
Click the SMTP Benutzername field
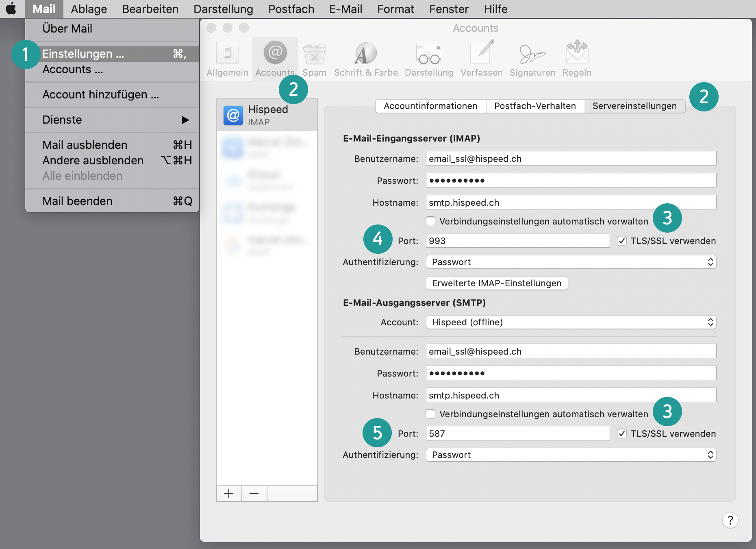pos(571,351)
